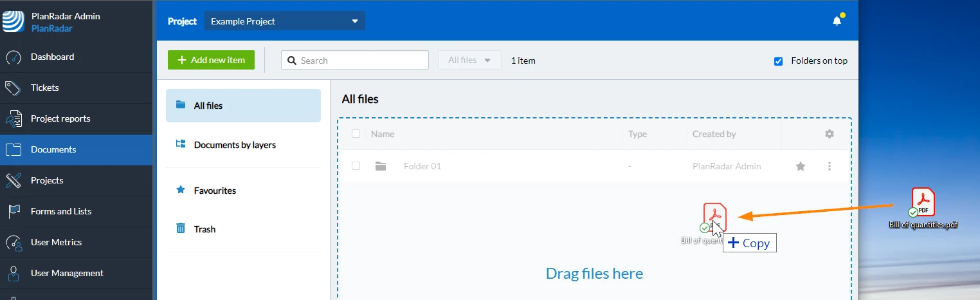Click the Tickets tag icon
This screenshot has height=300, width=980.
point(14,88)
